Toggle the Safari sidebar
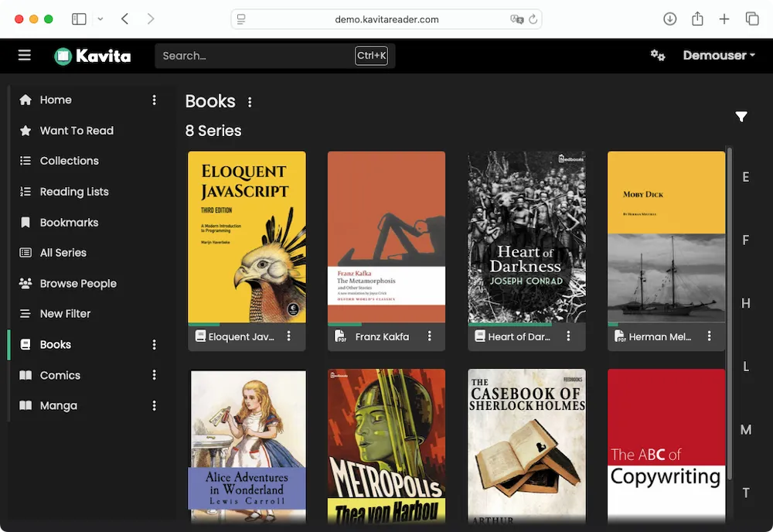This screenshot has height=532, width=773. tap(79, 19)
